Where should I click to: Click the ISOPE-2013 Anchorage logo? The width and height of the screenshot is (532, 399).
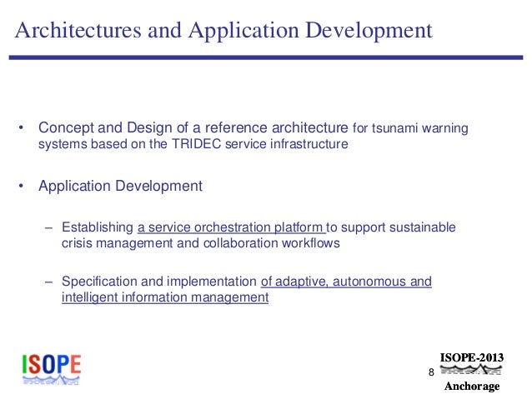click(x=472, y=372)
